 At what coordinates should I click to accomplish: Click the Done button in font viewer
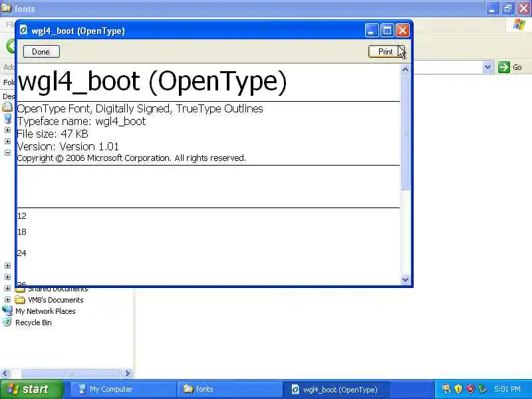click(41, 52)
